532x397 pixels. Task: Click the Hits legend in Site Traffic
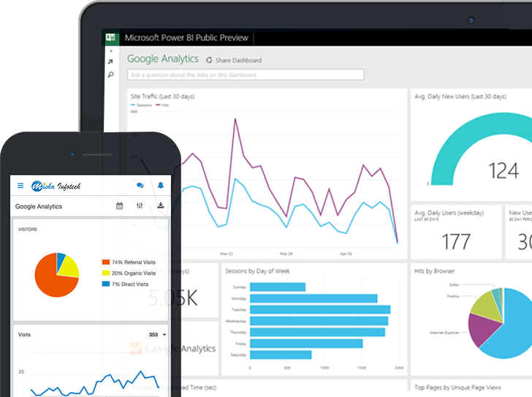[x=162, y=105]
